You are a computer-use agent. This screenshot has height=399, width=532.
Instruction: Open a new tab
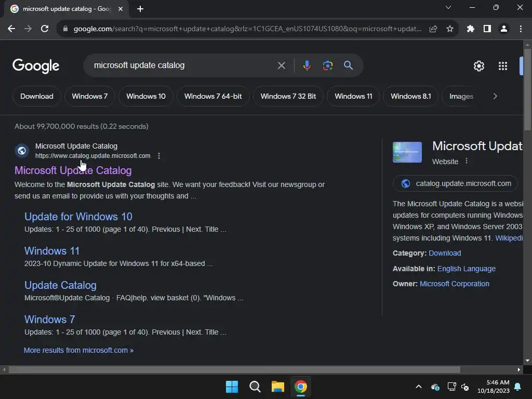click(x=140, y=9)
